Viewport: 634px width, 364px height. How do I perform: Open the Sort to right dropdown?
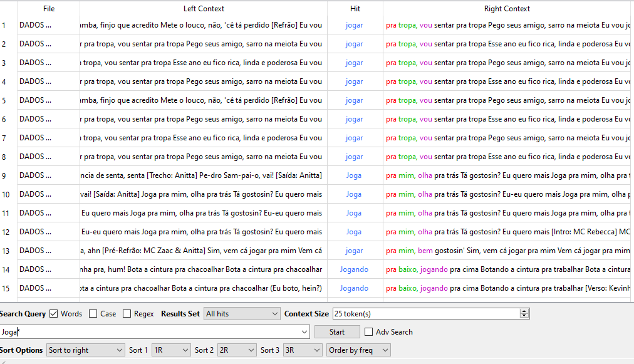85,350
